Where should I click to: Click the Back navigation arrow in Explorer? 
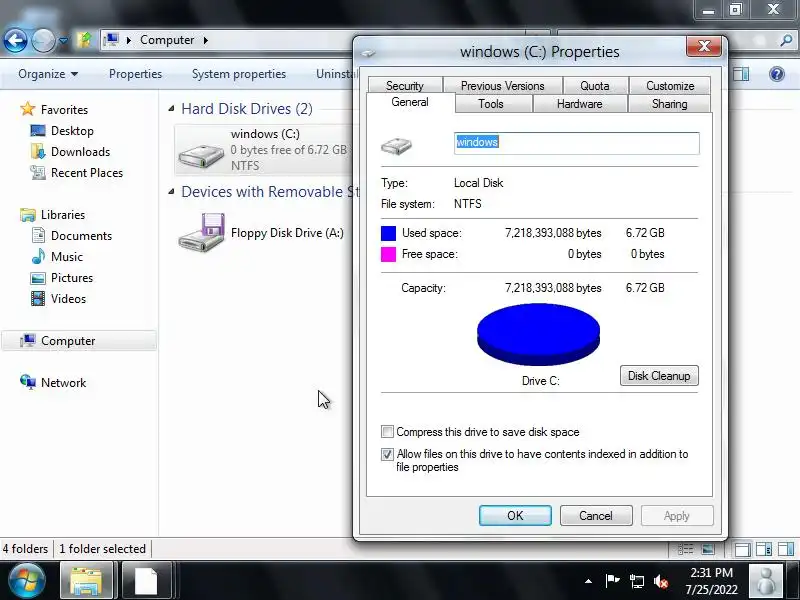pos(15,40)
